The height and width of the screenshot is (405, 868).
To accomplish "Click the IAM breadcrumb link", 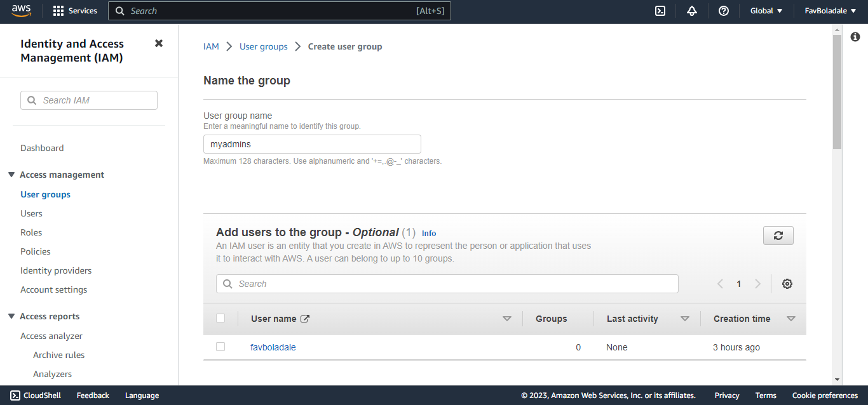I will 211,46.
